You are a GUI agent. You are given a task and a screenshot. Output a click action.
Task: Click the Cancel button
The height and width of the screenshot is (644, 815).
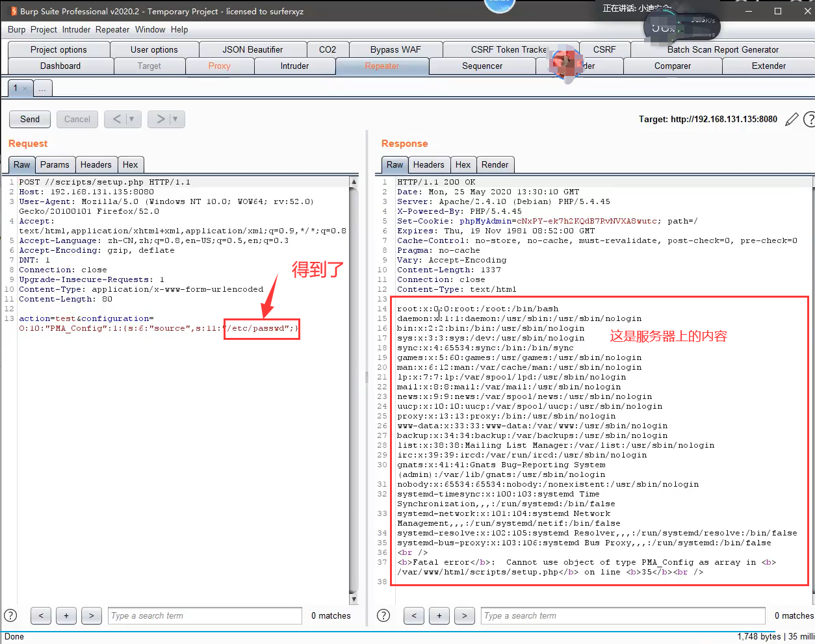click(77, 119)
